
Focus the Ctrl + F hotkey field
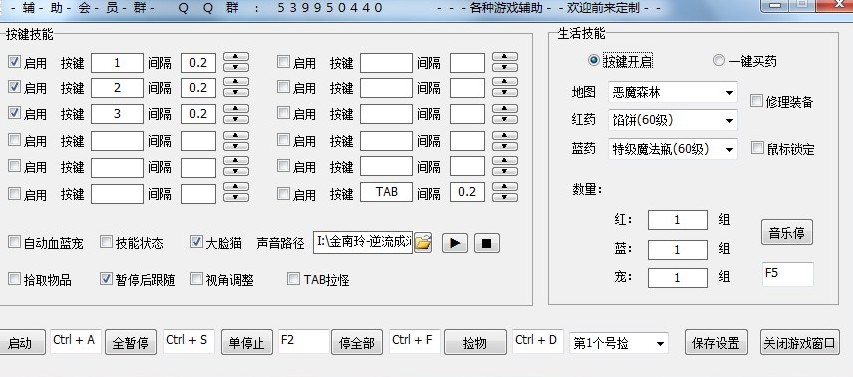click(415, 341)
